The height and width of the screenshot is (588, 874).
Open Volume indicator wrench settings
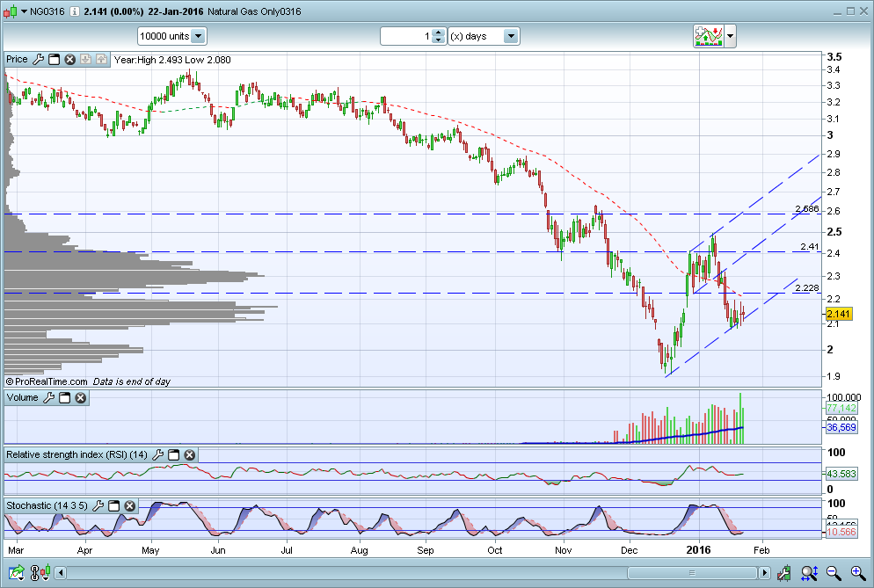[x=48, y=398]
